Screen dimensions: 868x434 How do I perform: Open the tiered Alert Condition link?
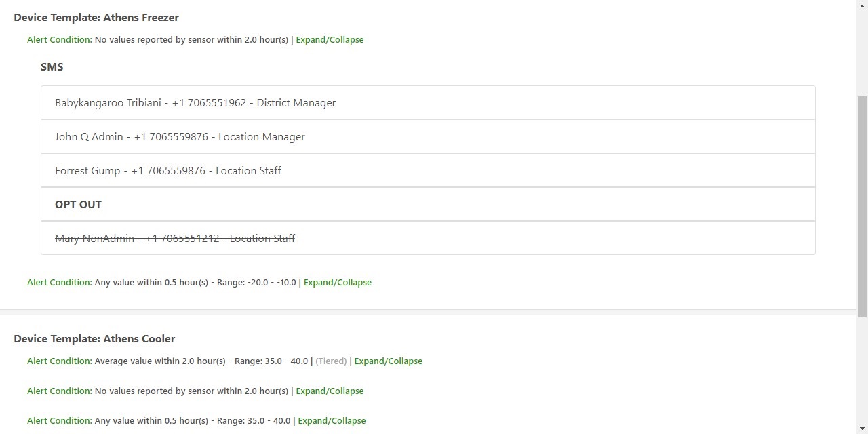[x=59, y=361]
